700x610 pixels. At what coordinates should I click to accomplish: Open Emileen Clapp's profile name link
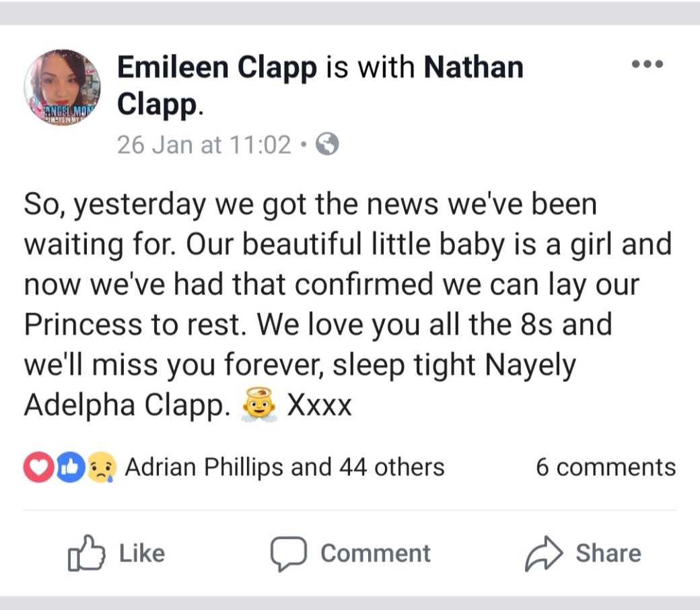(217, 67)
